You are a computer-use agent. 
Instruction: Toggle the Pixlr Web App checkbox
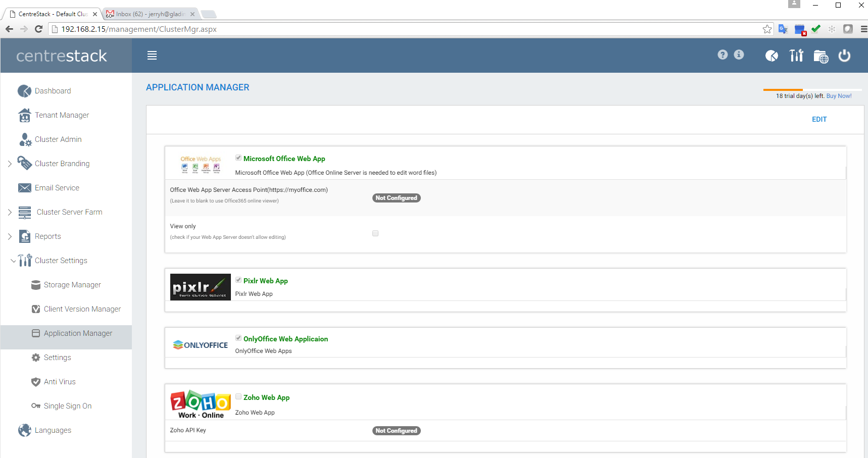click(x=238, y=280)
